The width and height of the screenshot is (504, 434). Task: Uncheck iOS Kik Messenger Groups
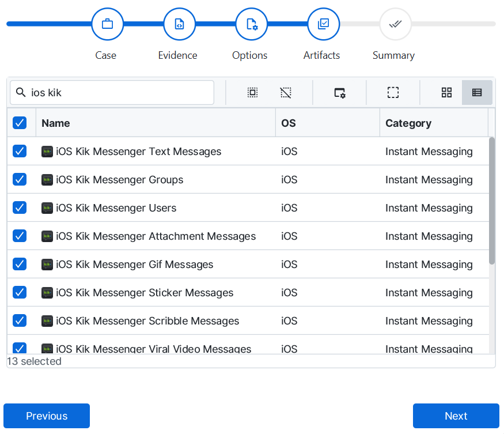tap(20, 179)
